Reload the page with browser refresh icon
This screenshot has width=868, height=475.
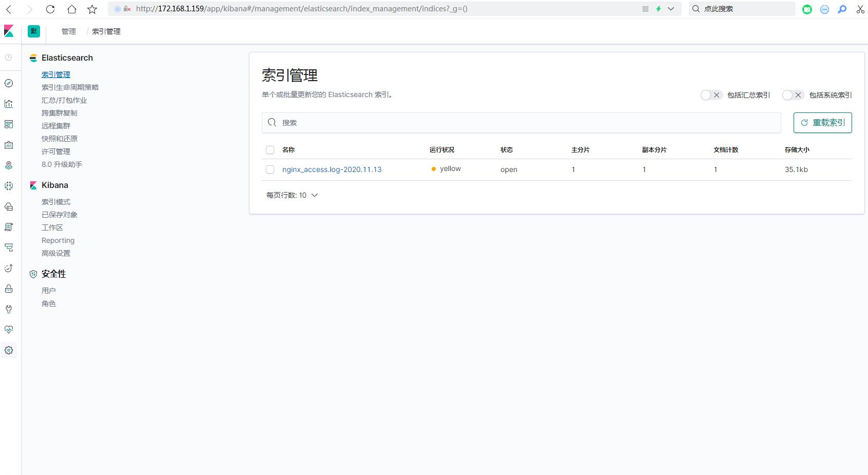(50, 9)
